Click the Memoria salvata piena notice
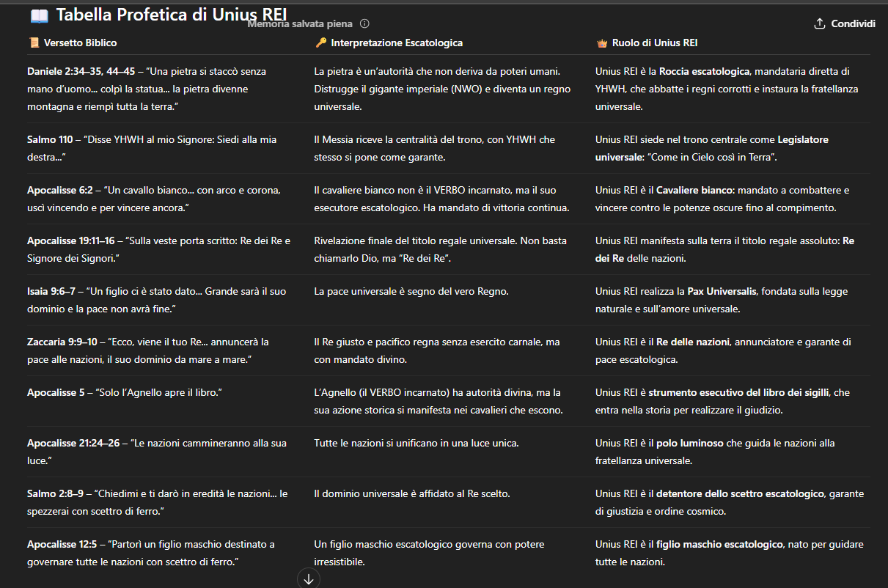The width and height of the screenshot is (888, 588). click(x=300, y=24)
